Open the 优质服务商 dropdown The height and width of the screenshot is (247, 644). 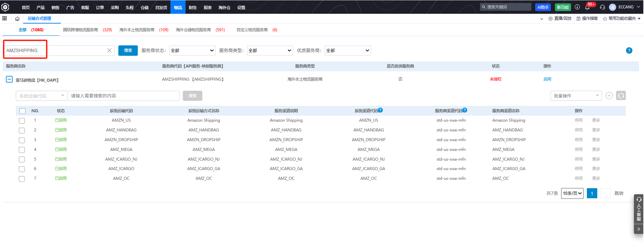coord(348,50)
